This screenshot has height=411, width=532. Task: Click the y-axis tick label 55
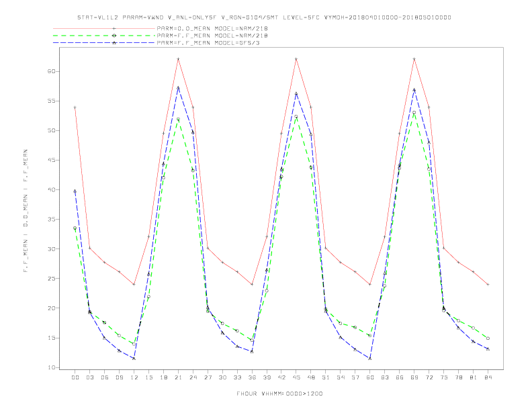point(51,101)
